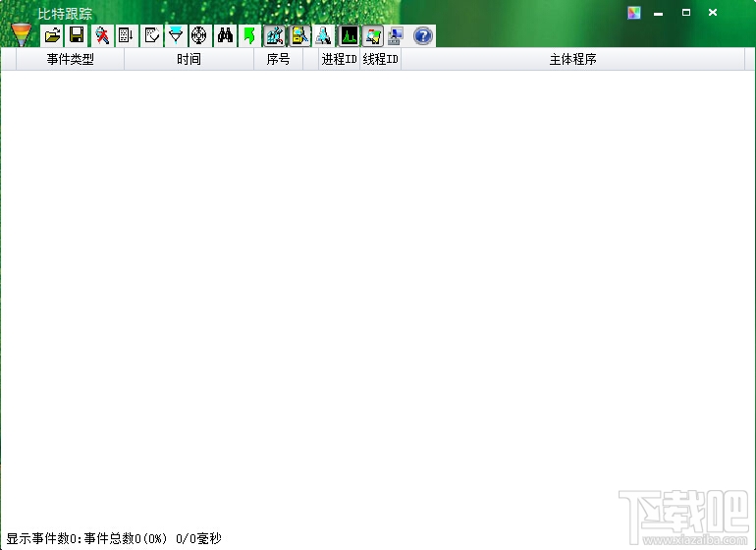Toggle network activity display button
Screen dimensions: 756x550
click(324, 35)
